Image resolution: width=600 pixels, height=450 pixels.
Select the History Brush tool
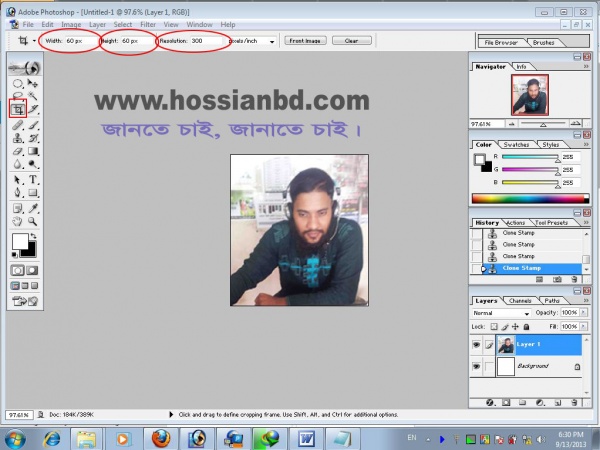coord(33,138)
